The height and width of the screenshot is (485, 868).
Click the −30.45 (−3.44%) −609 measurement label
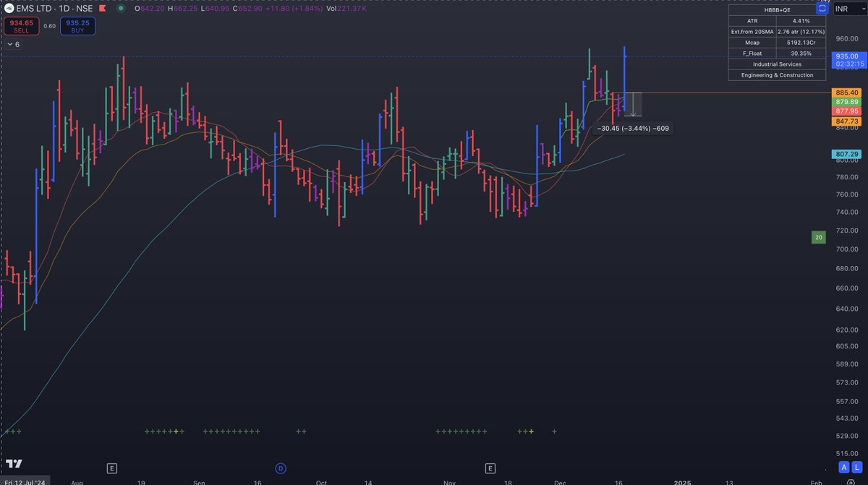(633, 129)
